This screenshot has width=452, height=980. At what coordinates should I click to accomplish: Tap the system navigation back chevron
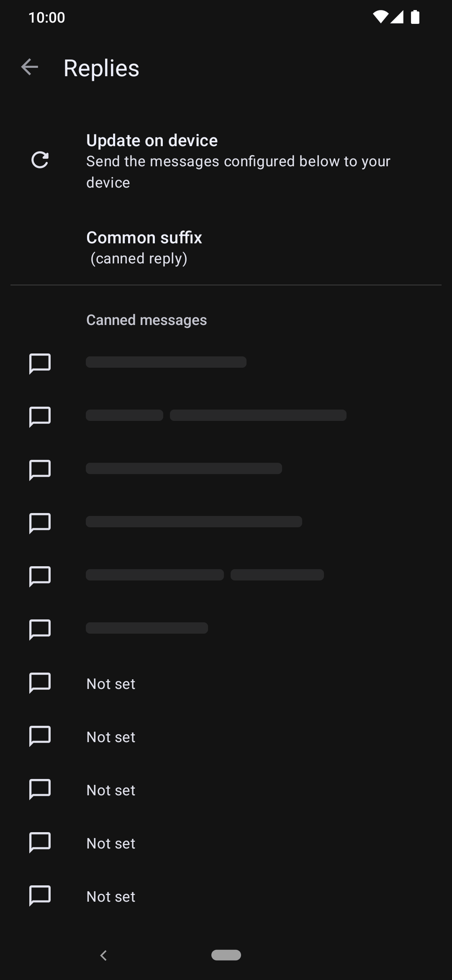point(103,955)
